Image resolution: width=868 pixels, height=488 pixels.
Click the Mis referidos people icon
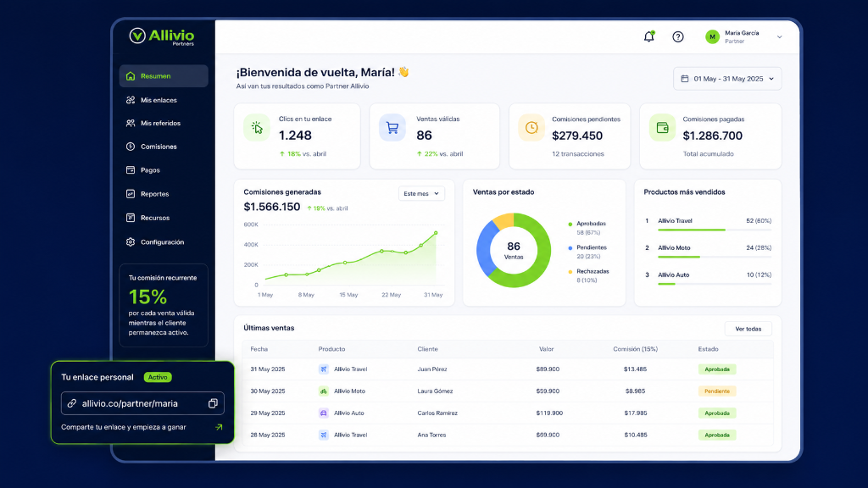point(130,123)
